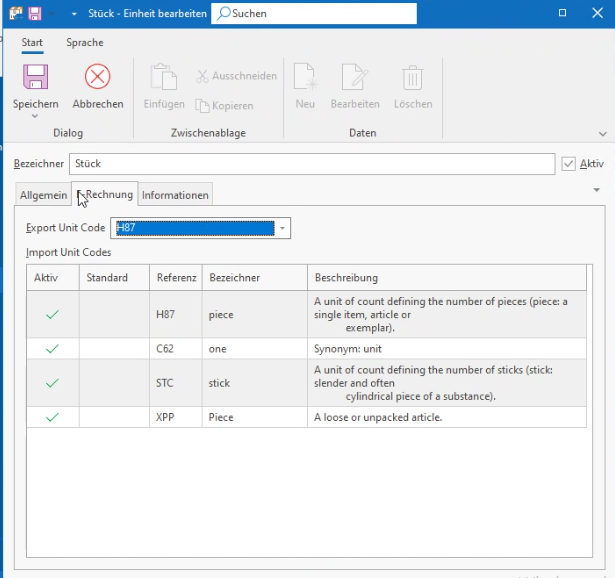
Task: Click the Löschen trash icon
Action: click(x=412, y=77)
